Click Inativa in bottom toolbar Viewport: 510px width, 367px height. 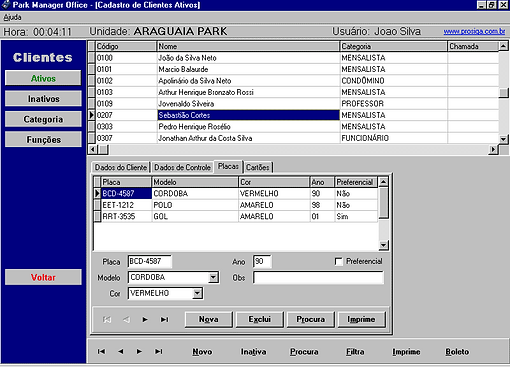[x=253, y=352]
